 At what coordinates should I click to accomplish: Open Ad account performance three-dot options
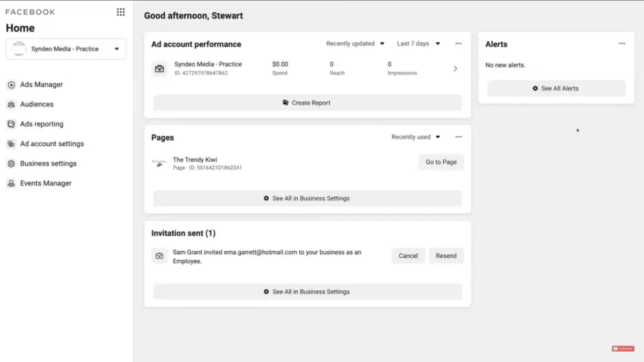pyautogui.click(x=458, y=43)
